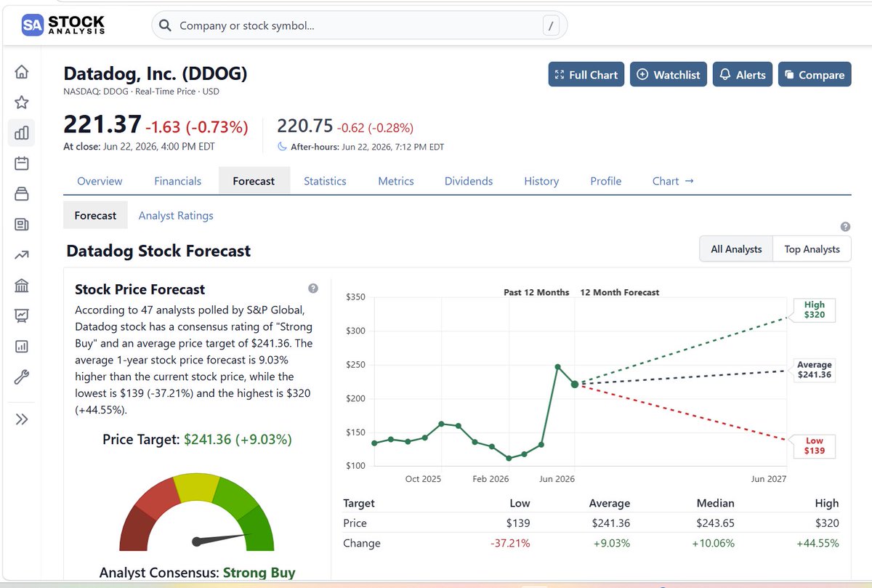Screen dimensions: 872x588
Task: Open the Chart arrow tab
Action: click(673, 181)
